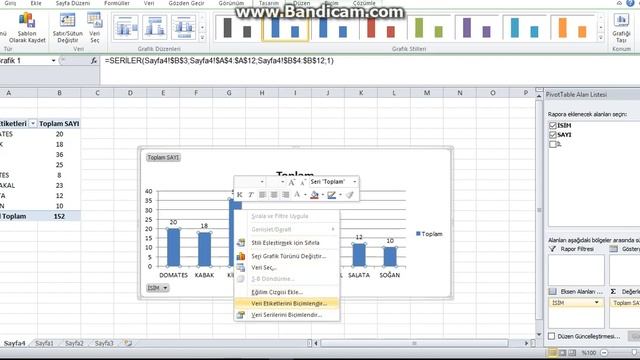Click Toplam SAYI chart field button
This screenshot has width=640, height=360.
pyautogui.click(x=163, y=158)
